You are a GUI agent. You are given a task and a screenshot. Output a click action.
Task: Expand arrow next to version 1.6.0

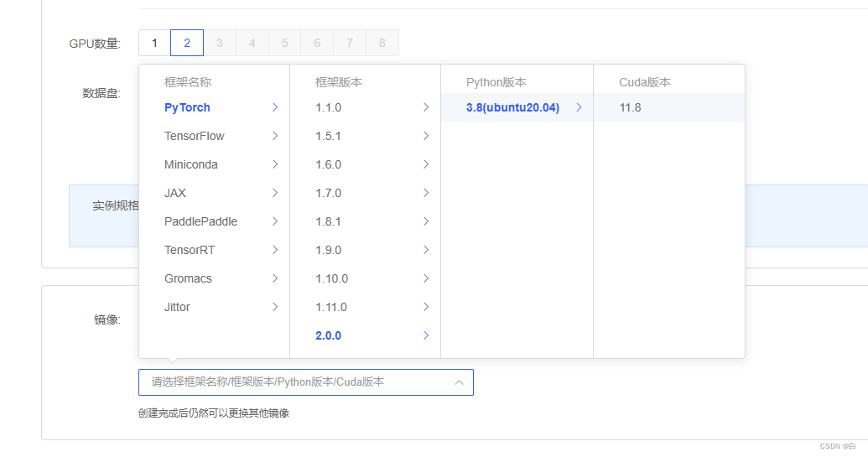coord(426,164)
